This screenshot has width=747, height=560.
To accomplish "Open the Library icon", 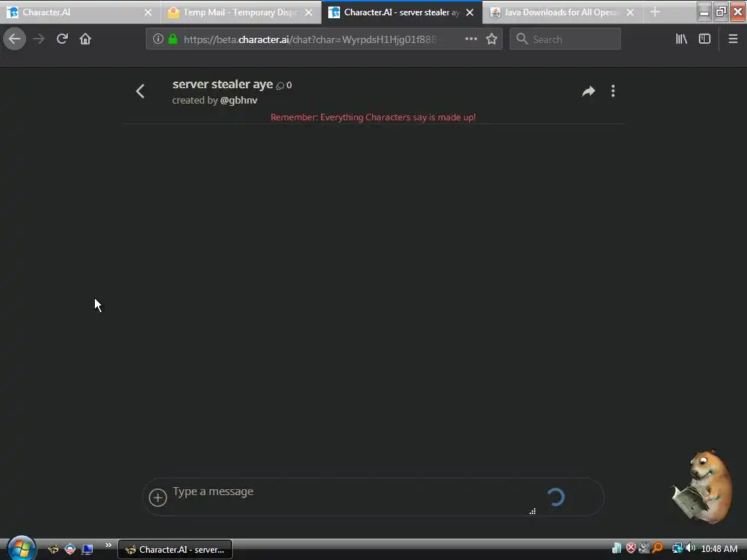I will 681,39.
